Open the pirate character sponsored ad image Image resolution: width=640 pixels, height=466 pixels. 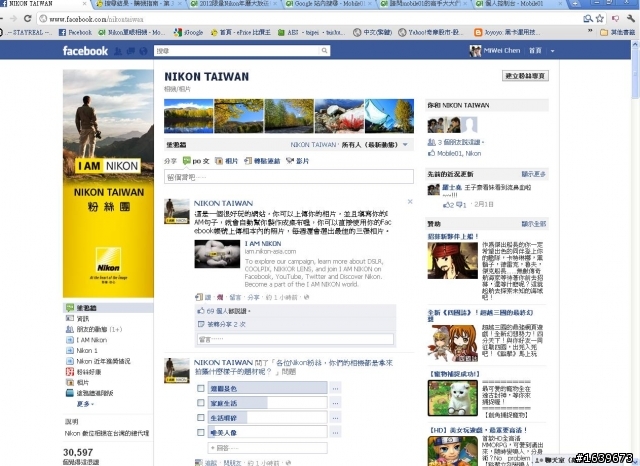[453, 261]
